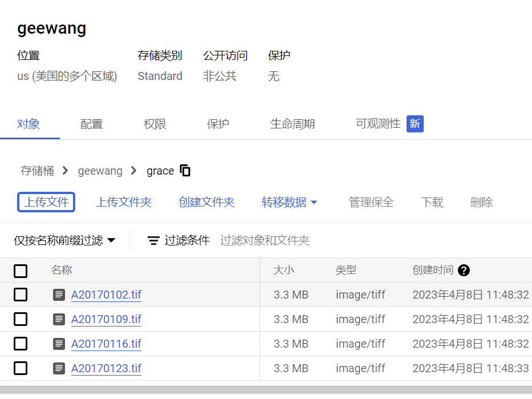Open the A20170109.tif file link
This screenshot has height=399, width=532.
point(106,319)
